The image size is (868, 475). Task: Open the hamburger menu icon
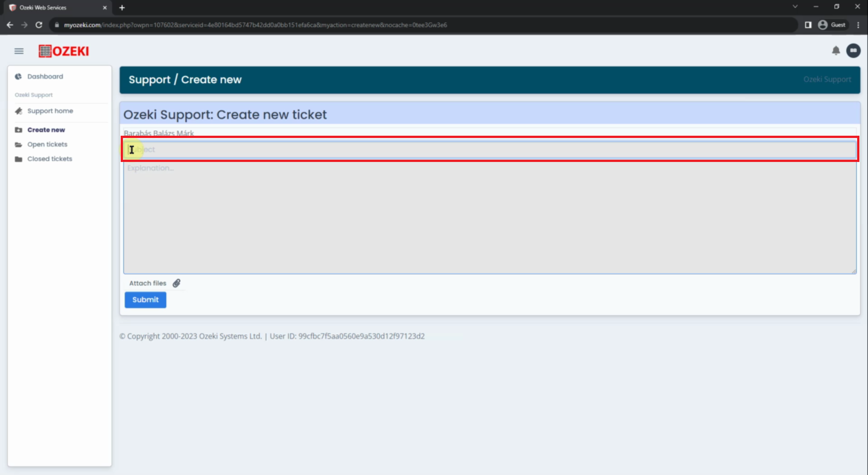(19, 51)
